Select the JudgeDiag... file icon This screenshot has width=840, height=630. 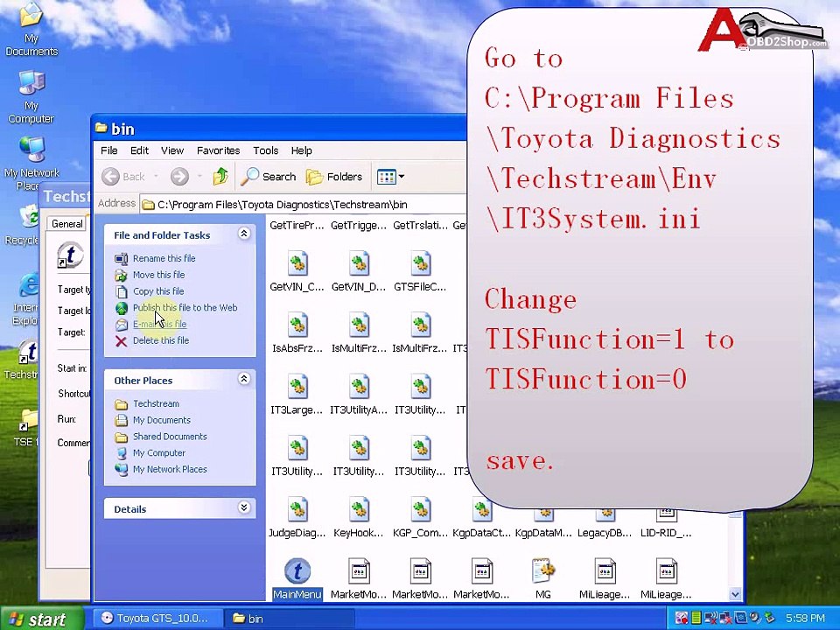[297, 510]
